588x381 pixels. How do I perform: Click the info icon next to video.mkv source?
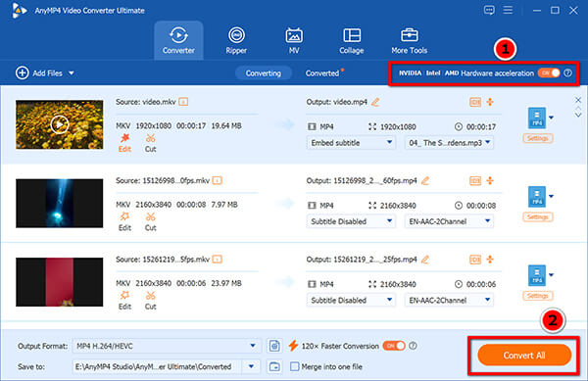183,102
